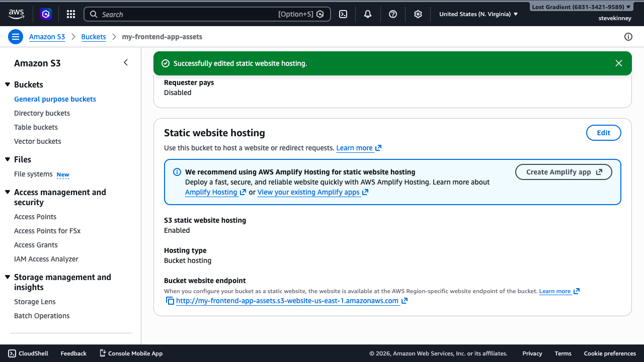This screenshot has height=362, width=644.
Task: Open Learn more link under Static website hosting
Action: click(x=359, y=148)
